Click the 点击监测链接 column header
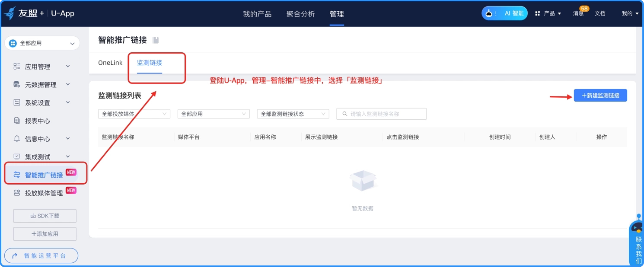The width and height of the screenshot is (644, 268). pos(403,137)
